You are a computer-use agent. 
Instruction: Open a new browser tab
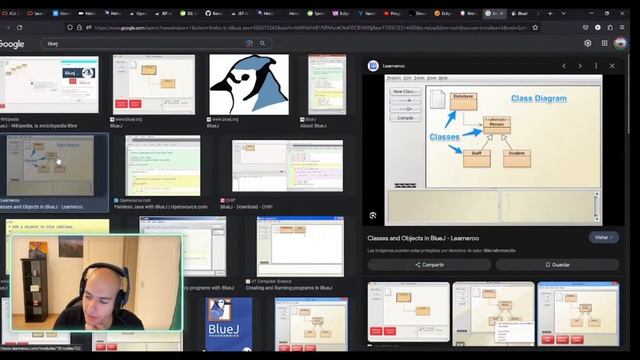point(550,13)
